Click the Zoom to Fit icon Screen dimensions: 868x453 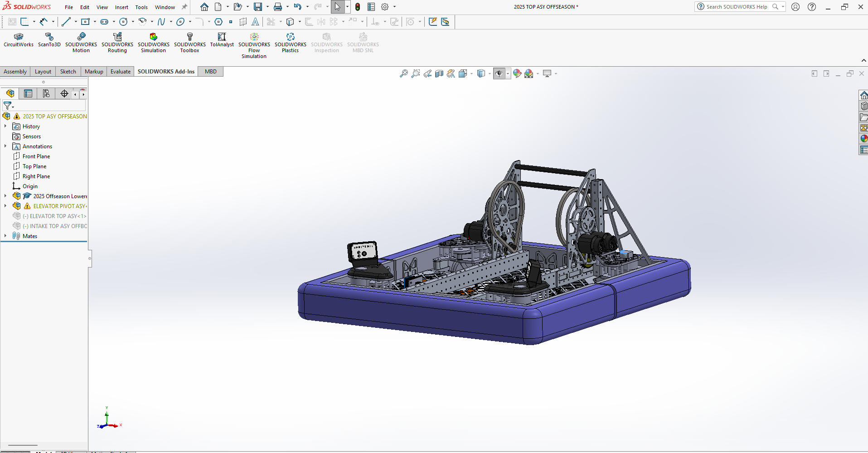(403, 73)
